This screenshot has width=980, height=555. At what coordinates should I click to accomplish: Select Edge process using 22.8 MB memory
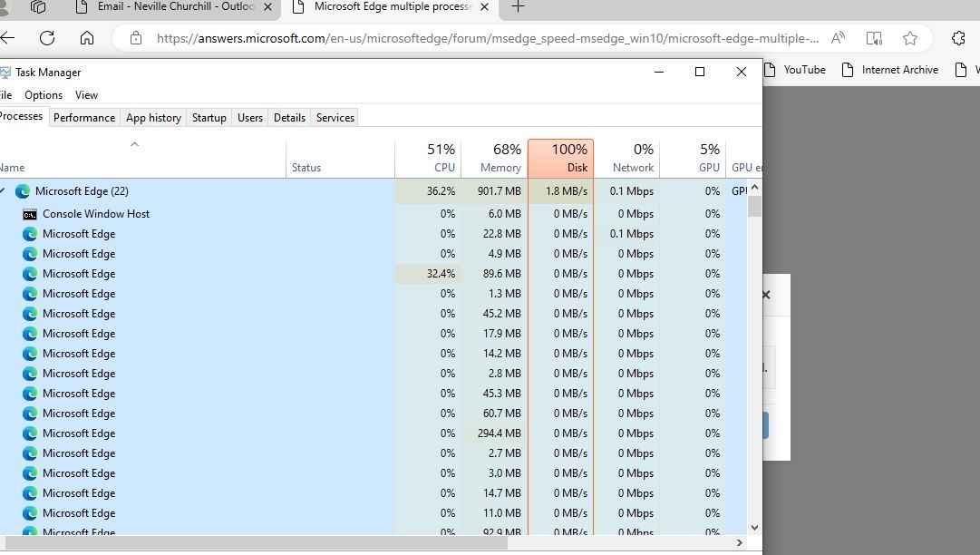[374, 234]
